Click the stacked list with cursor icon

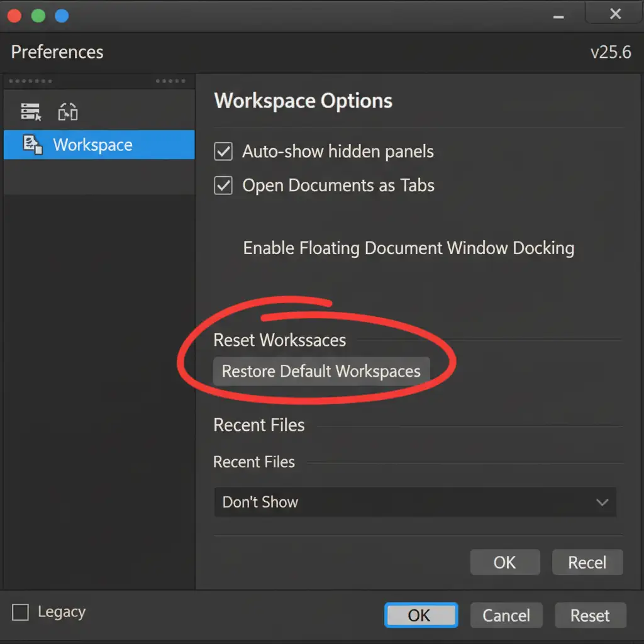pos(31,112)
